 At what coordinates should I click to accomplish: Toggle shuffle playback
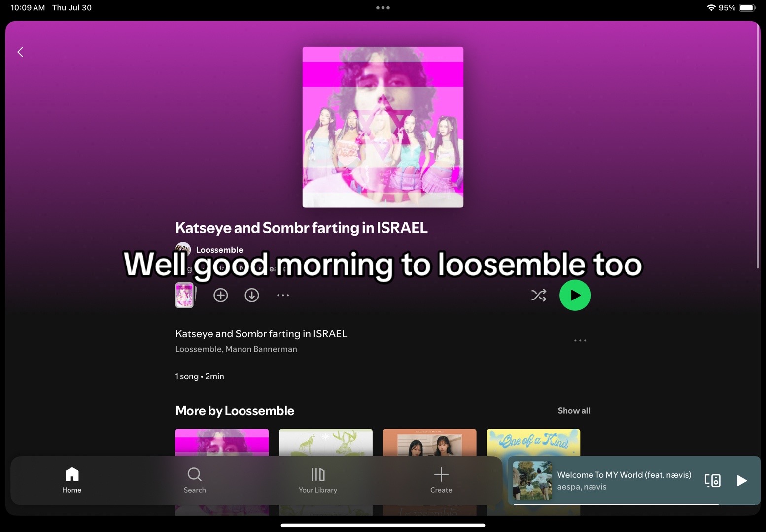(x=539, y=295)
